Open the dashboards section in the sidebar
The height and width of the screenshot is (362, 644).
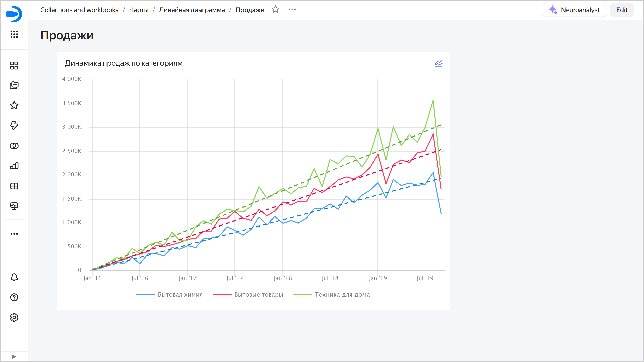pos(14,66)
